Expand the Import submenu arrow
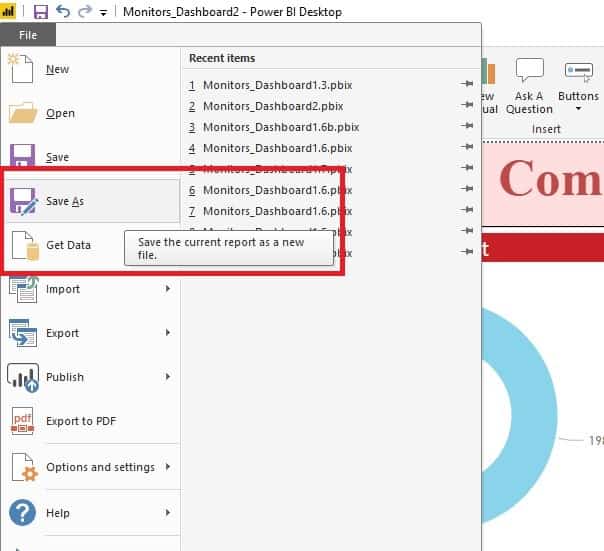This screenshot has height=551, width=604. point(168,289)
